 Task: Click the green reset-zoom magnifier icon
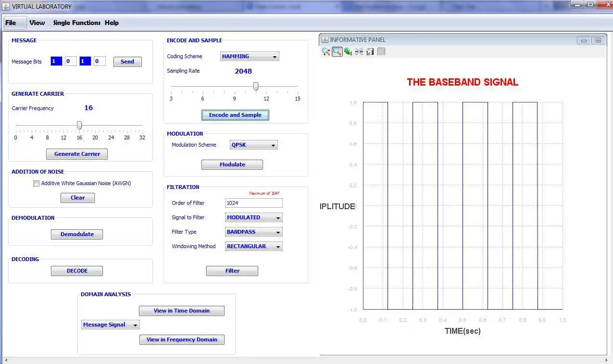click(348, 51)
